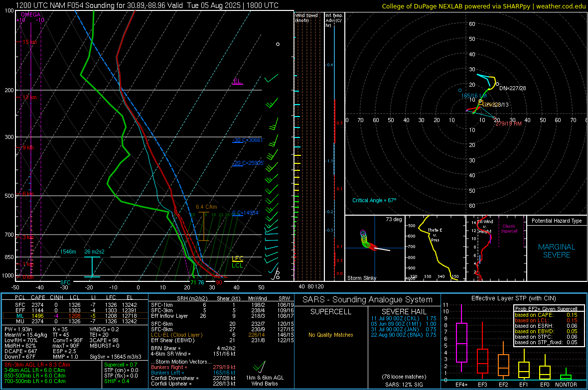
Task: Click the 'DN=227/28' hodograph label
Action: point(513,88)
